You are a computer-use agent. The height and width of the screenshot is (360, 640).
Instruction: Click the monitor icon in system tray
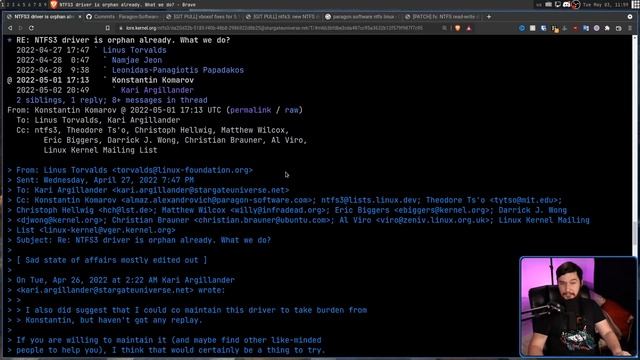coord(558,4)
